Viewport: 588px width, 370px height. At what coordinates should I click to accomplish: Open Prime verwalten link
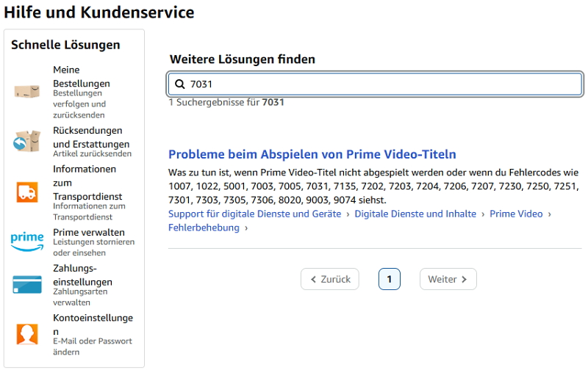click(x=89, y=232)
